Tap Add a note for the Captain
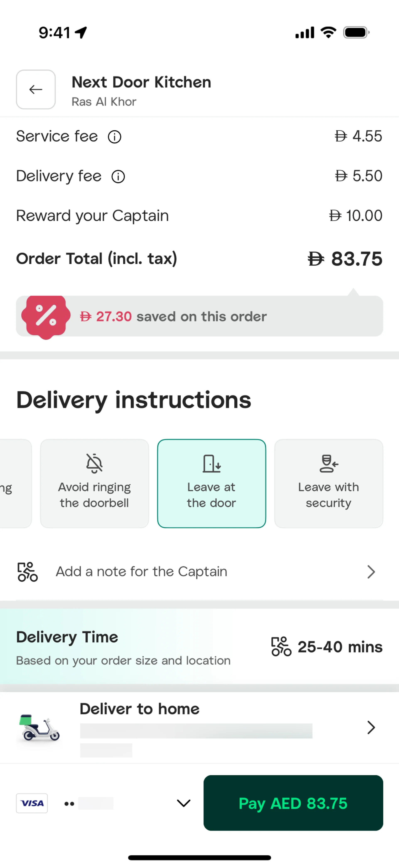Screen dimensions: 399x868 pos(142,572)
